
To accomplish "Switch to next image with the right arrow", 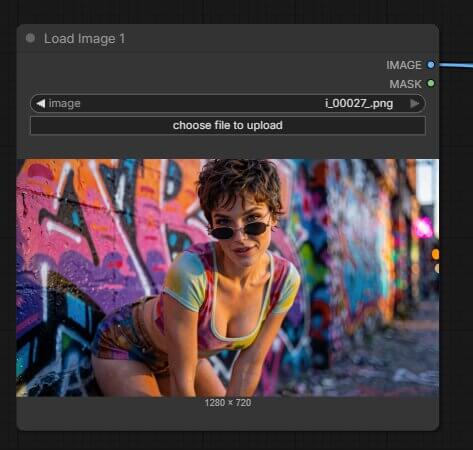I will [414, 104].
